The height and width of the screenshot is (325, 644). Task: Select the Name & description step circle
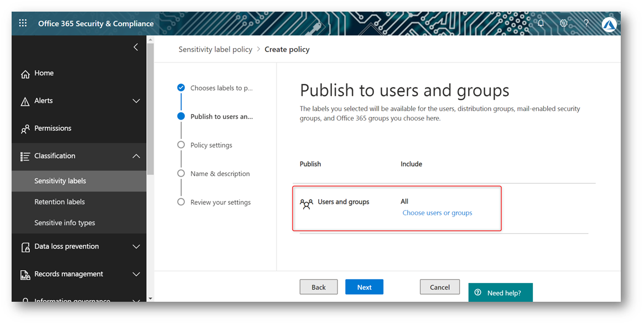click(181, 174)
